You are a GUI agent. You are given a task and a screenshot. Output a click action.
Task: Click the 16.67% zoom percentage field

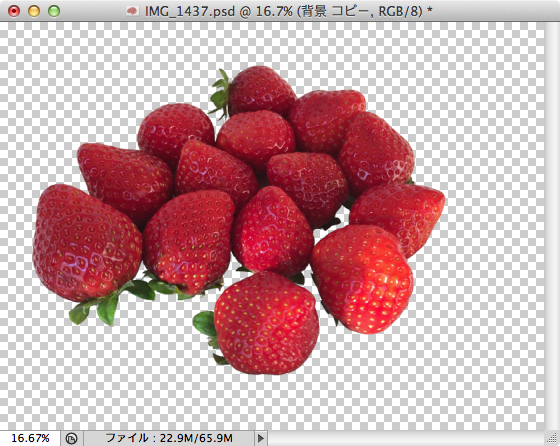click(x=30, y=438)
